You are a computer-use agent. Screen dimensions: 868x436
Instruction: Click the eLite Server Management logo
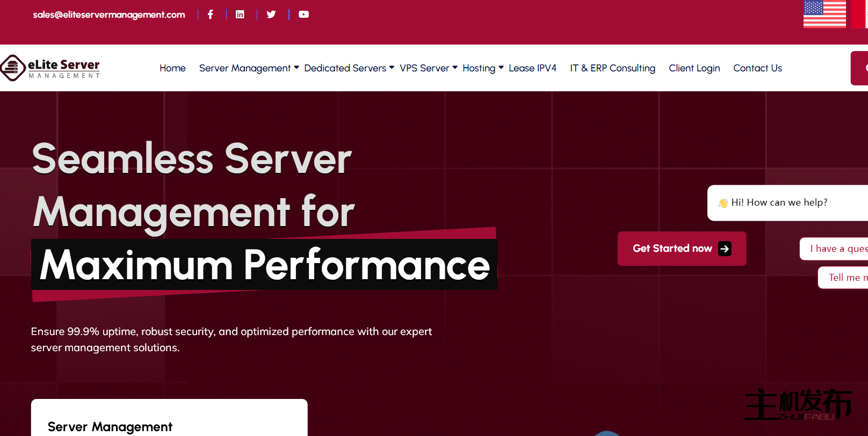coord(50,68)
